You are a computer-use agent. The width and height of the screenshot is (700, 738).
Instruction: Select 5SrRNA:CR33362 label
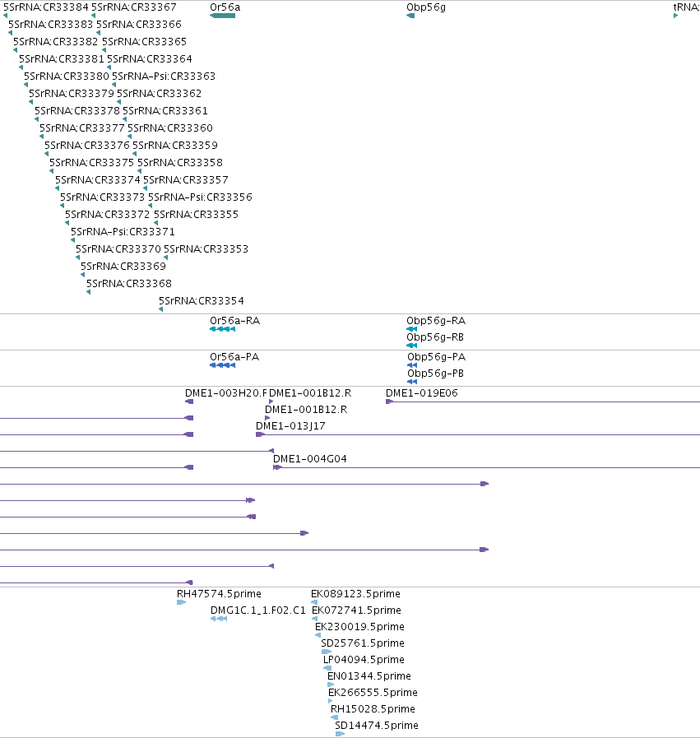160,94
